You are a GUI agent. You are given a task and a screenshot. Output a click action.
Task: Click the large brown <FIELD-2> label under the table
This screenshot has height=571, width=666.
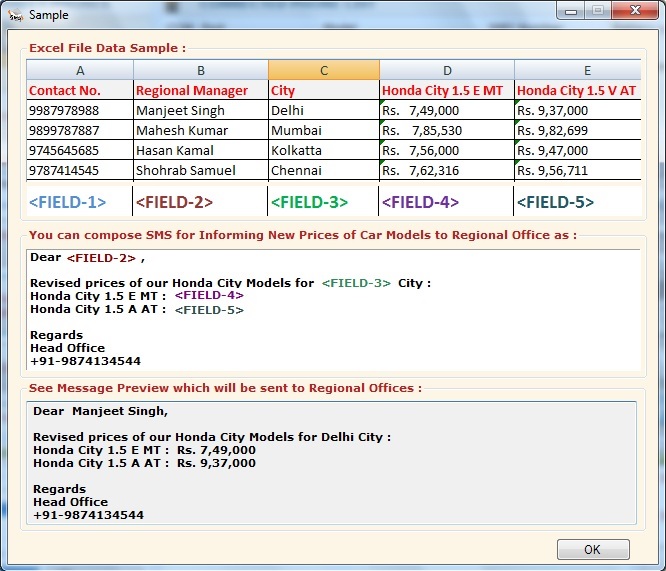click(174, 202)
